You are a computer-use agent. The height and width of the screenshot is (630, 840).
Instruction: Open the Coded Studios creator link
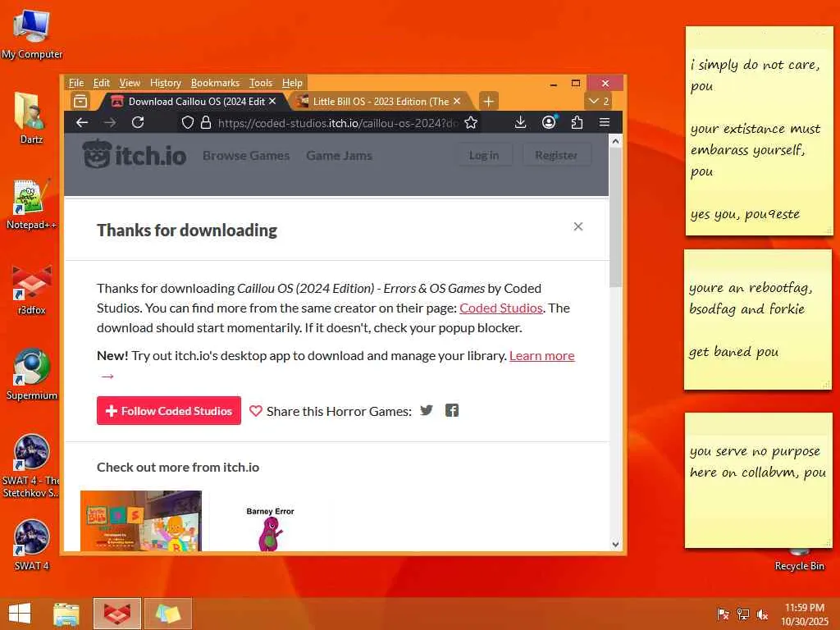pyautogui.click(x=501, y=308)
